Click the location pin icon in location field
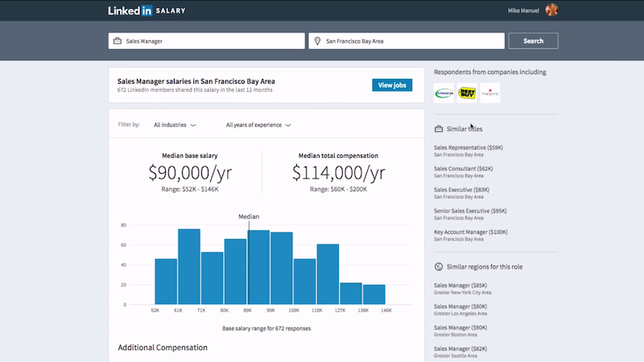The image size is (644, 362). (317, 41)
